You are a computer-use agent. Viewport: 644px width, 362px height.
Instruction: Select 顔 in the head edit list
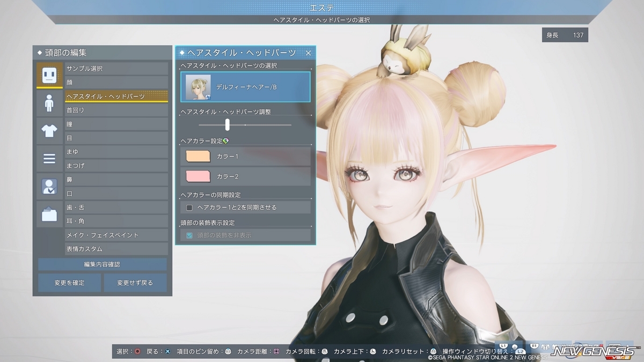pyautogui.click(x=116, y=82)
